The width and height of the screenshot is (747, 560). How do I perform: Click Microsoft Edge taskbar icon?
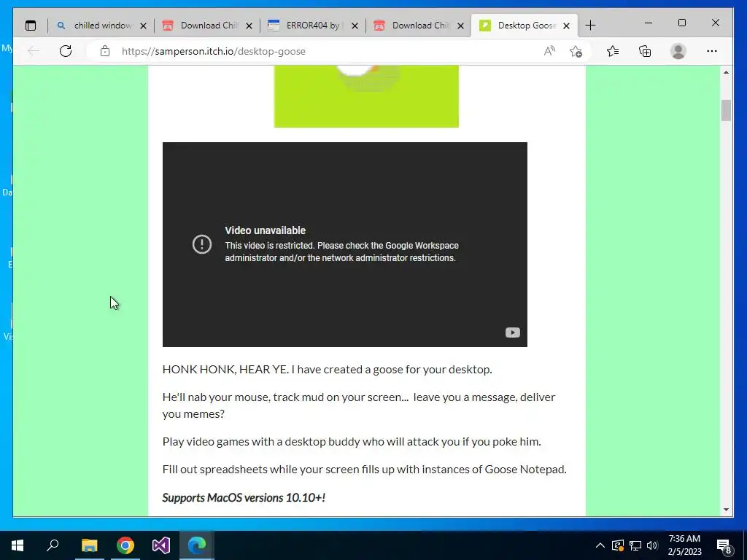(x=197, y=545)
